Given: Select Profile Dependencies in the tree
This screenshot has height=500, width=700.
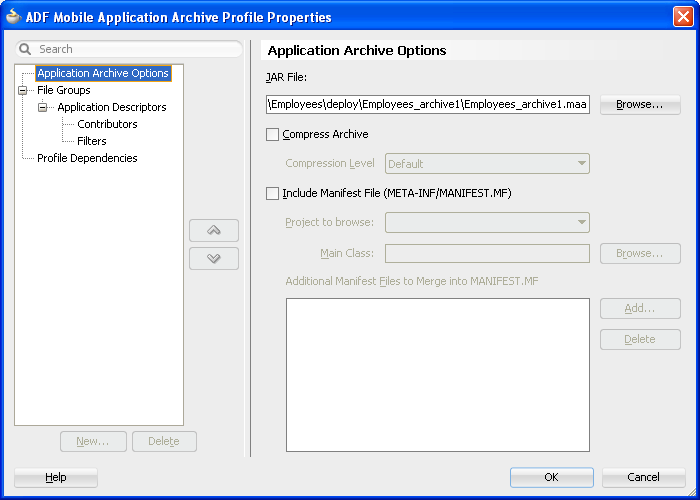Looking at the screenshot, I should (x=87, y=158).
